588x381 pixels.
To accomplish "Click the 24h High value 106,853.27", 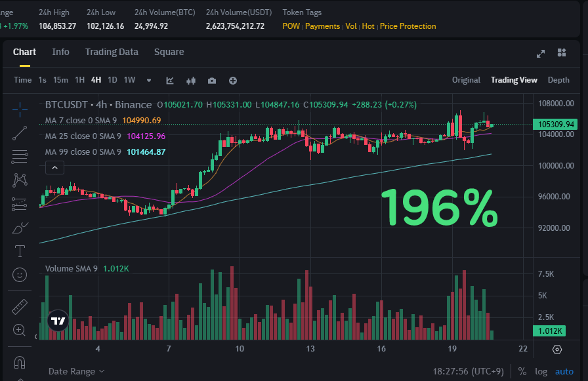I will pos(57,26).
